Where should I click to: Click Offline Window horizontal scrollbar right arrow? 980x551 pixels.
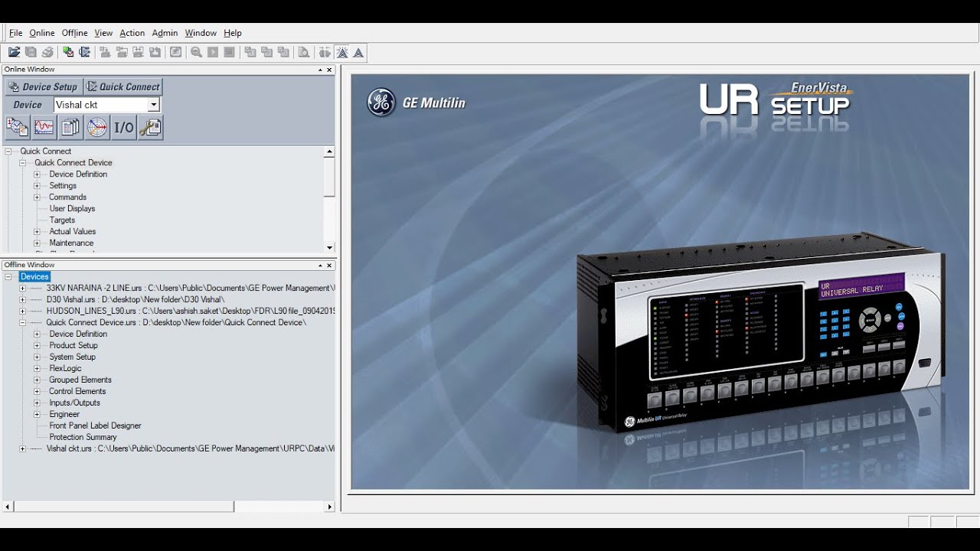click(x=330, y=507)
